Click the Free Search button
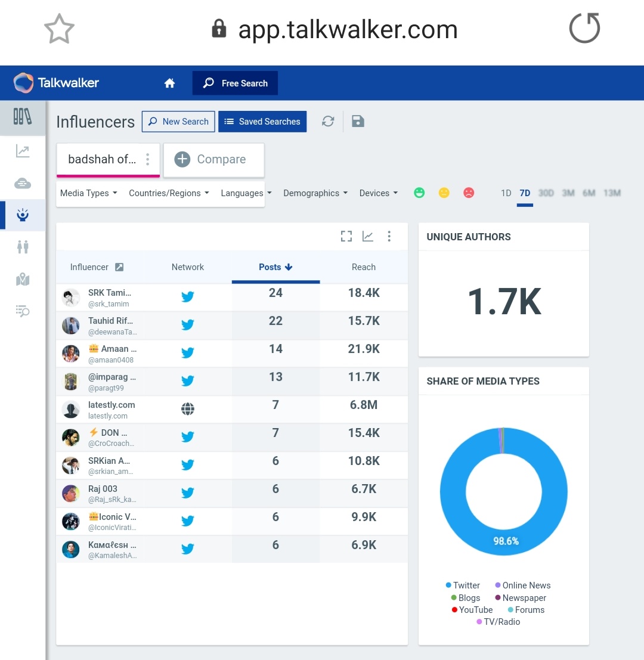Screen dimensions: 644x660 (x=235, y=83)
